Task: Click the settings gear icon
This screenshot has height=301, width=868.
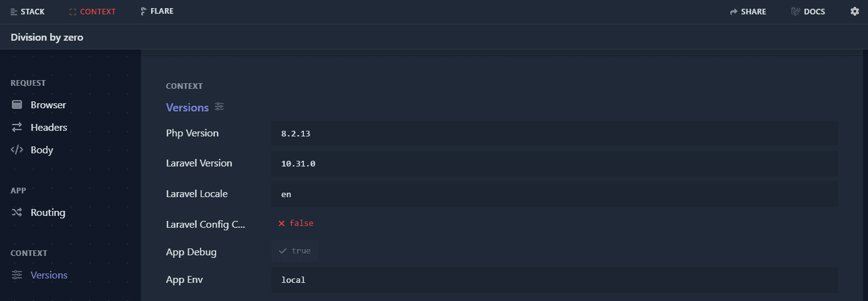Action: pyautogui.click(x=854, y=12)
